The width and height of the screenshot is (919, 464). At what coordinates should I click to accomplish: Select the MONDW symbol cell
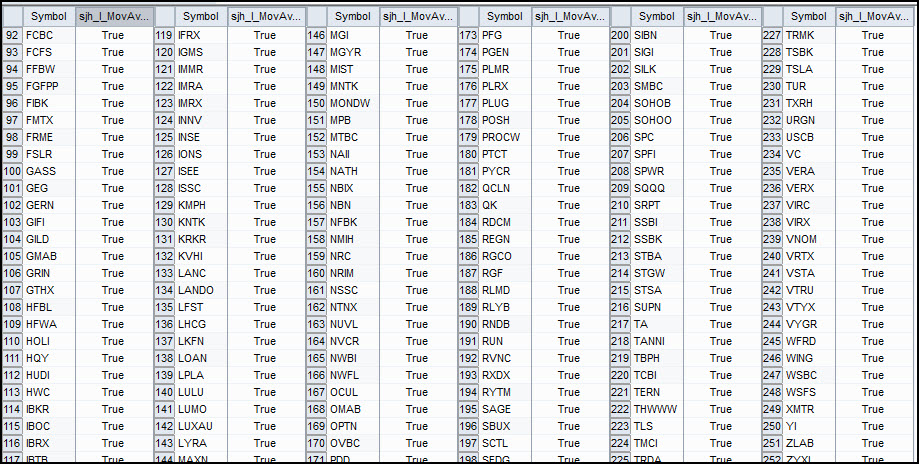(353, 103)
